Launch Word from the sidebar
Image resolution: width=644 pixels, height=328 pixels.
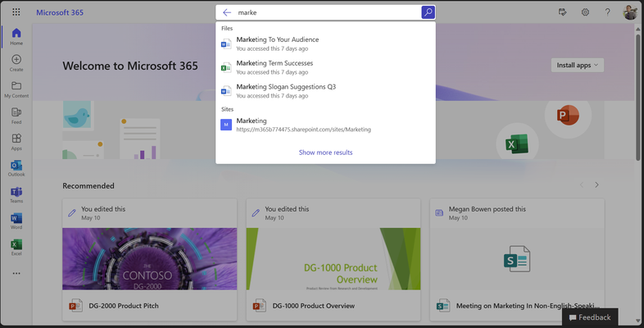16,221
